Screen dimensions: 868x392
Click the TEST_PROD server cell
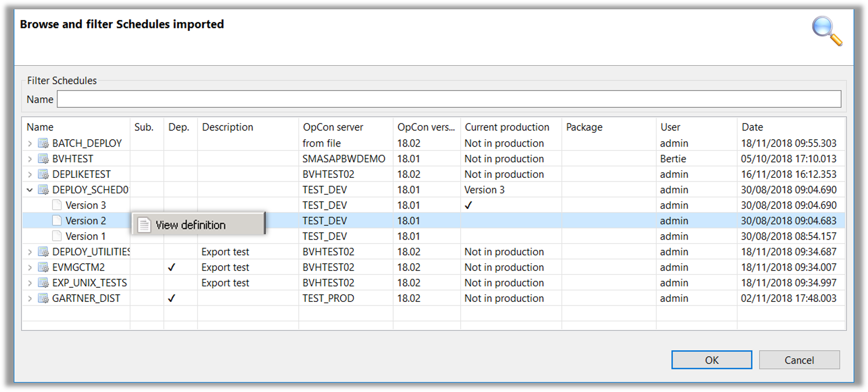click(x=328, y=298)
